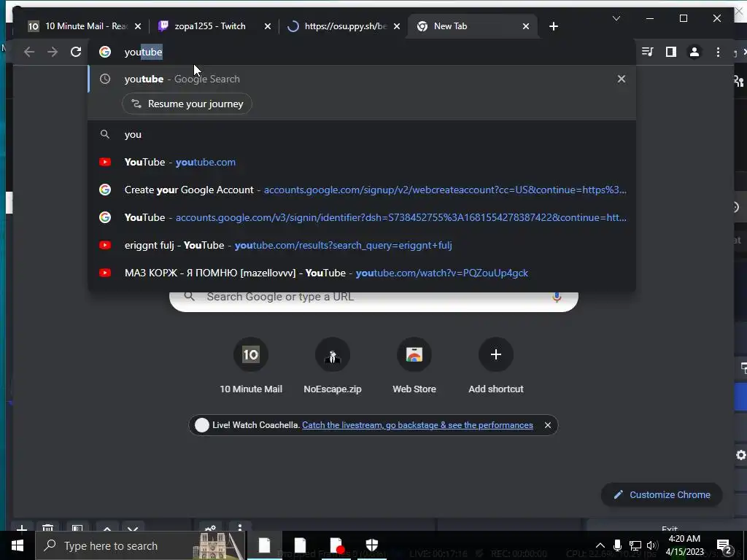Open the 10 Minute Mail shortcut

(x=251, y=366)
